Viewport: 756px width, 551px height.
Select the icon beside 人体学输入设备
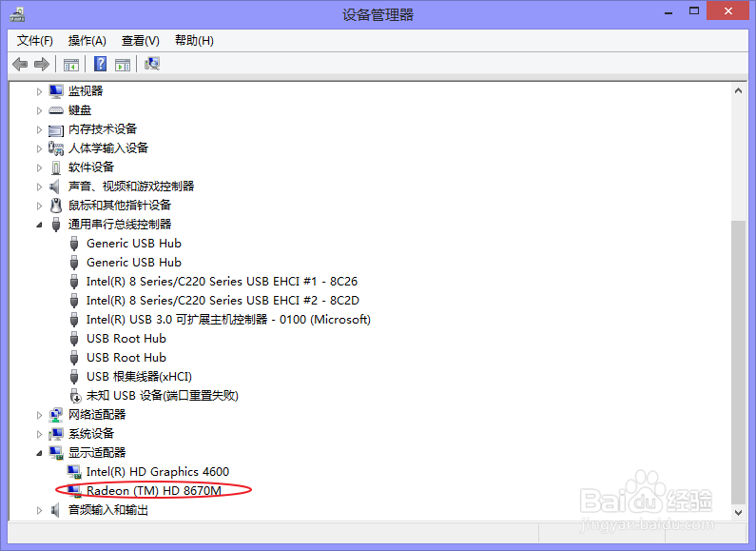coord(56,148)
